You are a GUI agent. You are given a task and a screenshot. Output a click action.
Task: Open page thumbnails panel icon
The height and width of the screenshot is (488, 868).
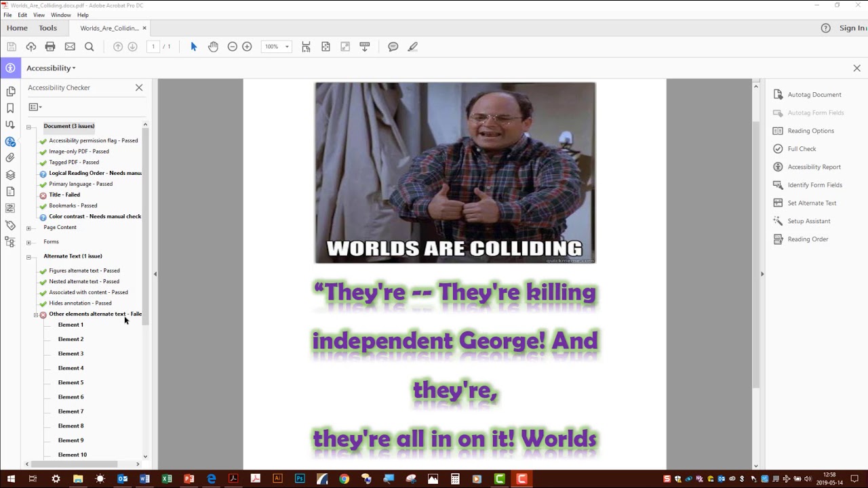(10, 91)
